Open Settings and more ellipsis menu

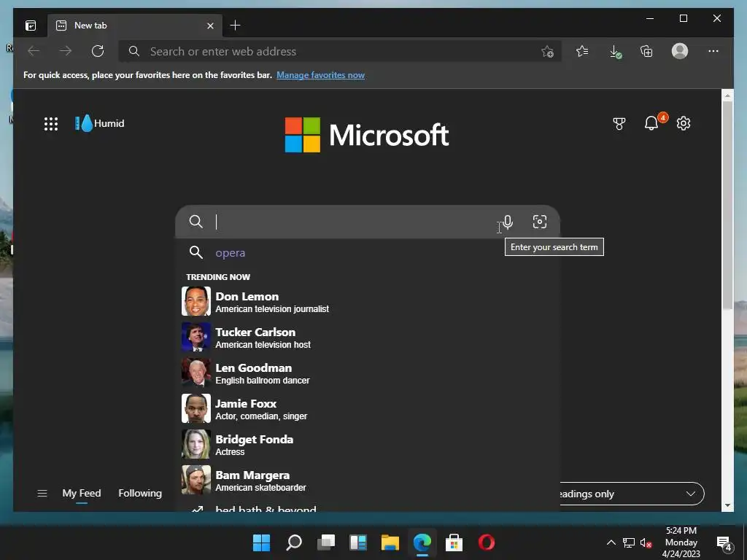coord(713,51)
